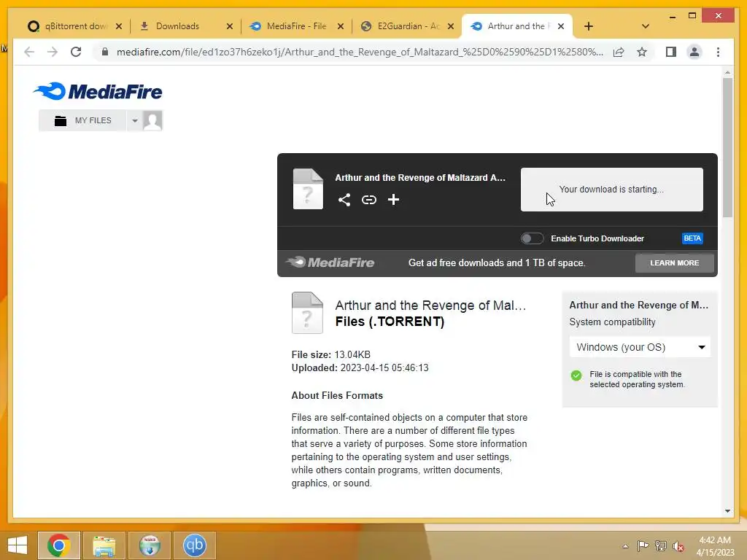Close the E2Guardian tab

[451, 26]
